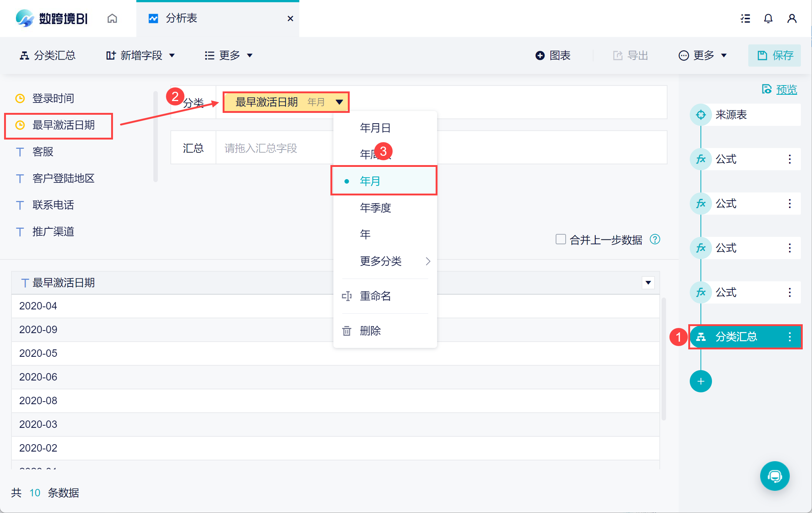812x513 pixels.
Task: Select the 来源表 step node
Action: pyautogui.click(x=731, y=115)
